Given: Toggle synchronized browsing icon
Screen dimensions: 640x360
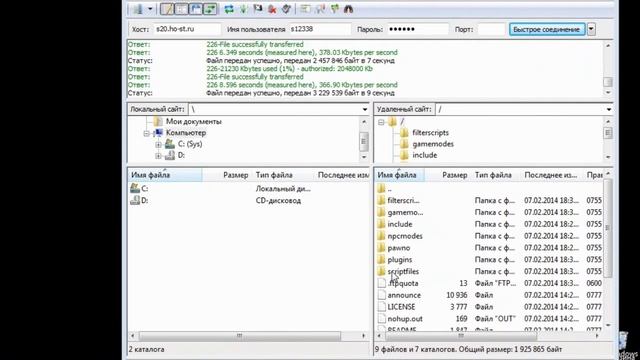Looking at the screenshot, I should tap(335, 9).
